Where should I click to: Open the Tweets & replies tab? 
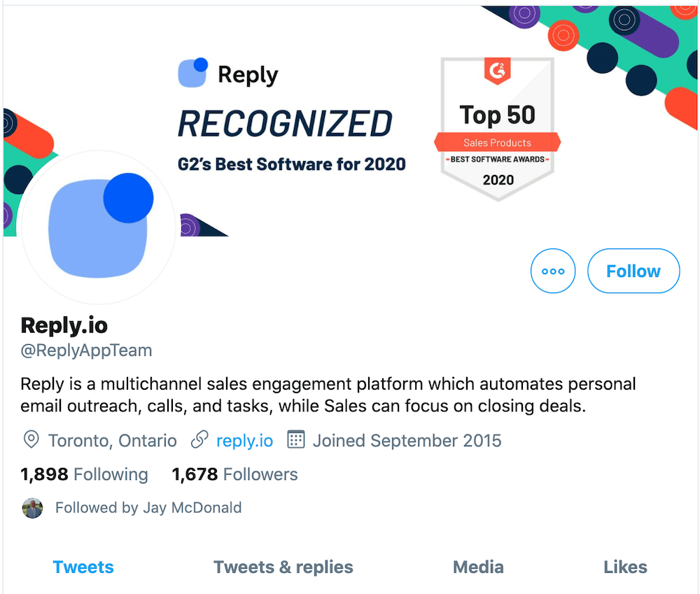click(283, 567)
